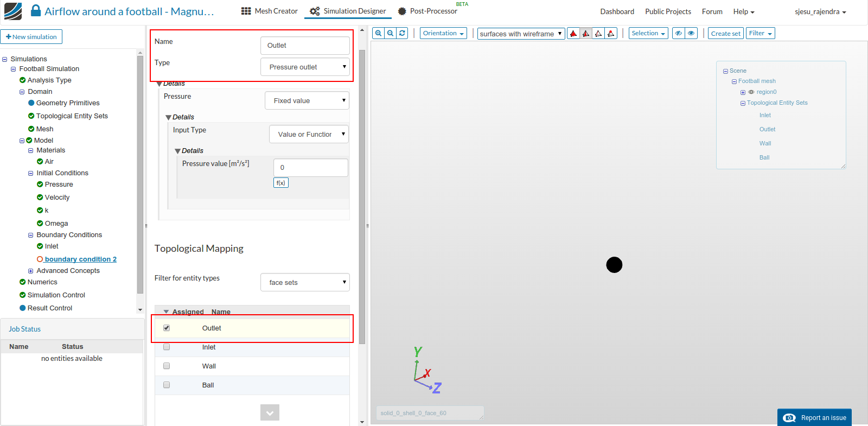Click the Inlet boundary green check icon
The height and width of the screenshot is (426, 868).
(x=40, y=246)
